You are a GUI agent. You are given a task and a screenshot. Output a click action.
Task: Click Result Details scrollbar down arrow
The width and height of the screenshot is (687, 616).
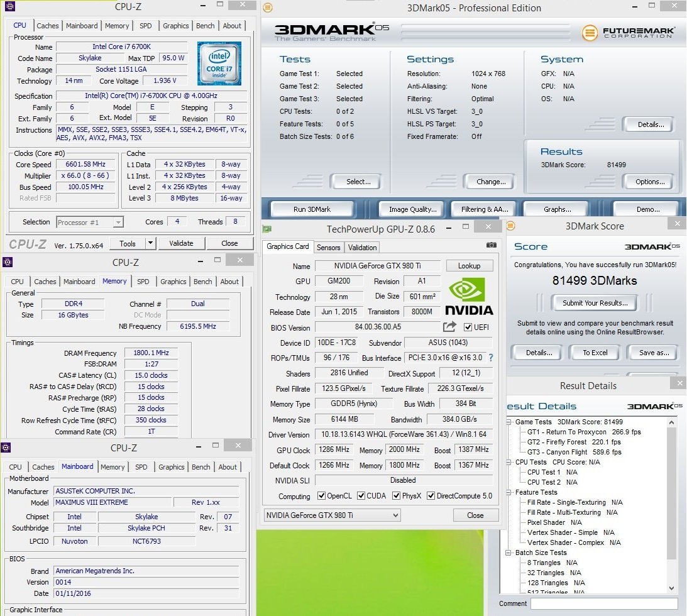pos(671,588)
